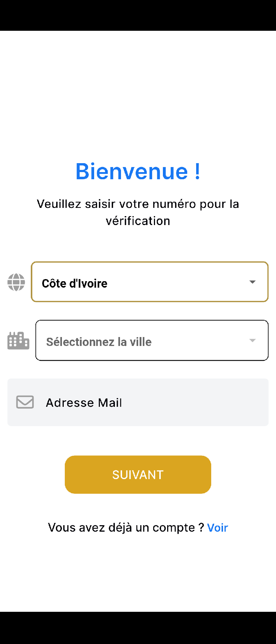The image size is (276, 644).
Task: Click the globe icon beside country field
Action: (16, 282)
